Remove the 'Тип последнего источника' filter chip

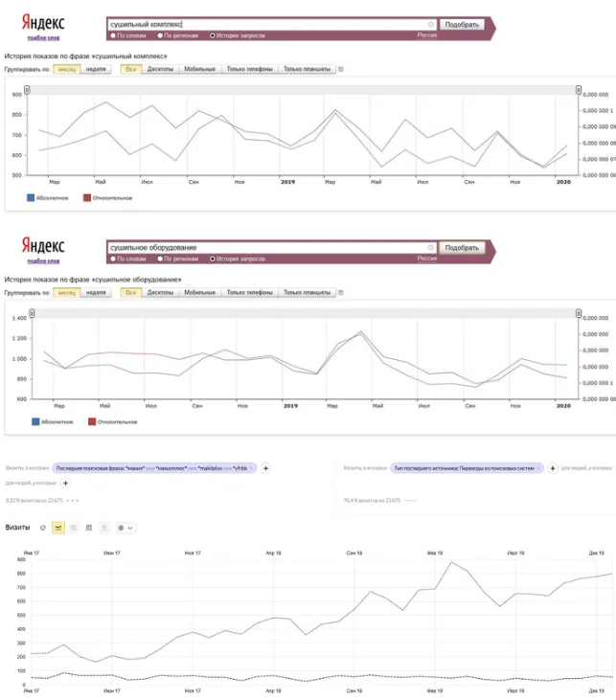pyautogui.click(x=538, y=468)
